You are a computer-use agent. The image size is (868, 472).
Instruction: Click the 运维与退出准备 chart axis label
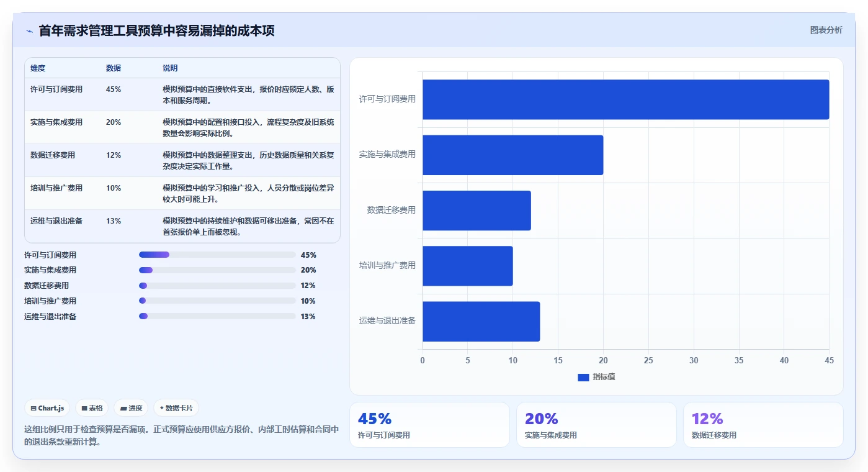[387, 320]
